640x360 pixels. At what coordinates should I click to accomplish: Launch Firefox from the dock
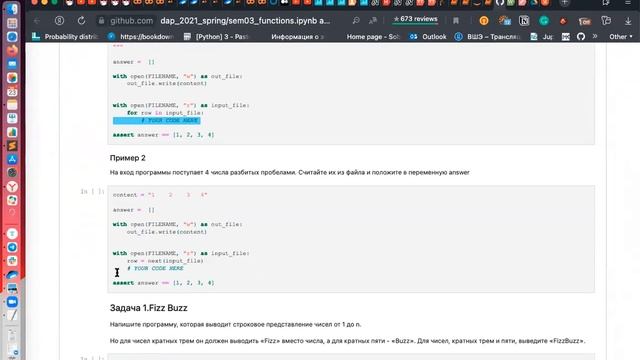coord(12,51)
